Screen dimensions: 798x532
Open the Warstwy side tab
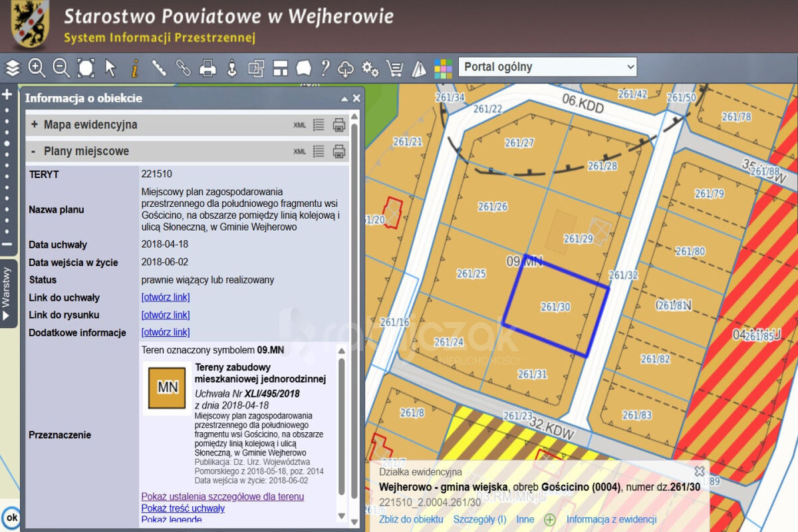[8, 293]
